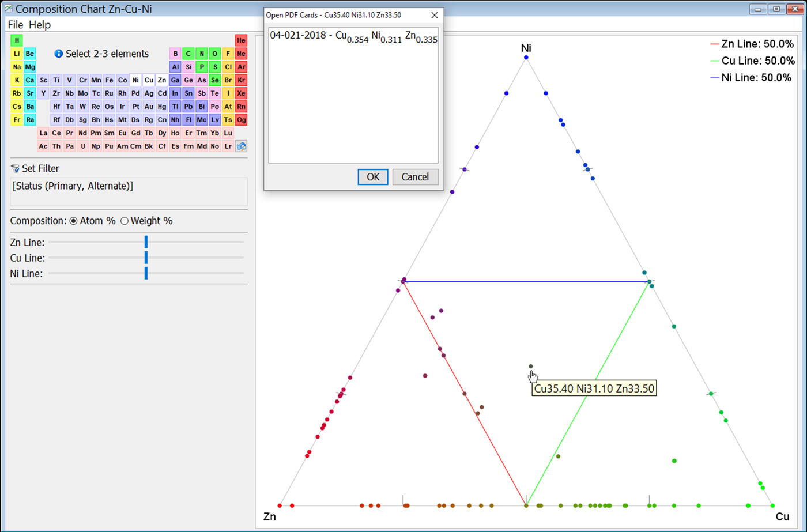The image size is (807, 532).
Task: Select hydrogen H in periodic table
Action: pos(17,40)
